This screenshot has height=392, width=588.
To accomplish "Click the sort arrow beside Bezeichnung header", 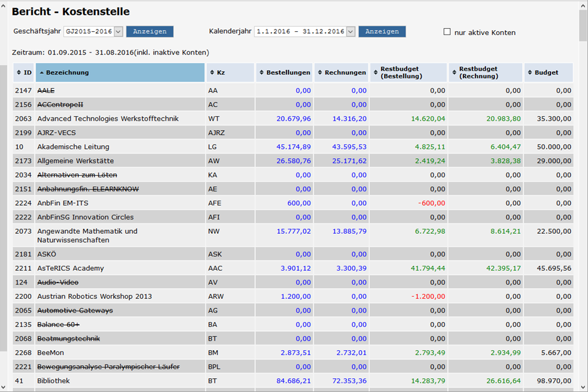I will [41, 73].
